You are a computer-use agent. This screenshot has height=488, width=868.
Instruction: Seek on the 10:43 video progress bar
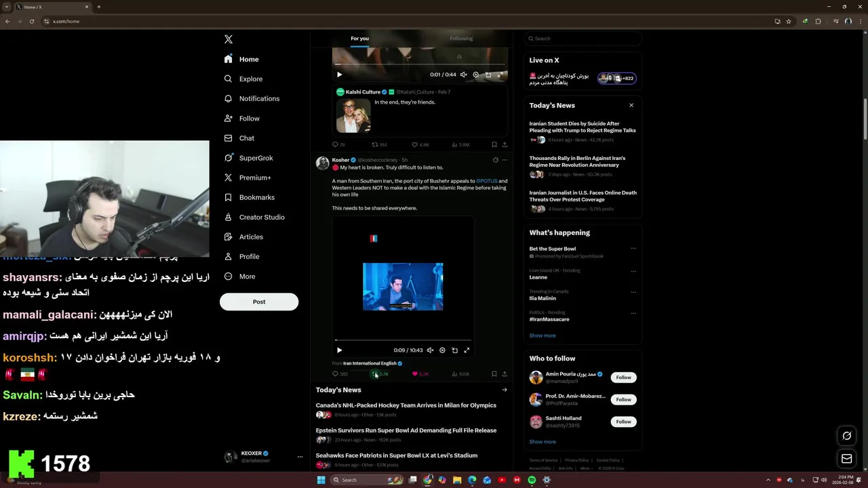[403, 340]
